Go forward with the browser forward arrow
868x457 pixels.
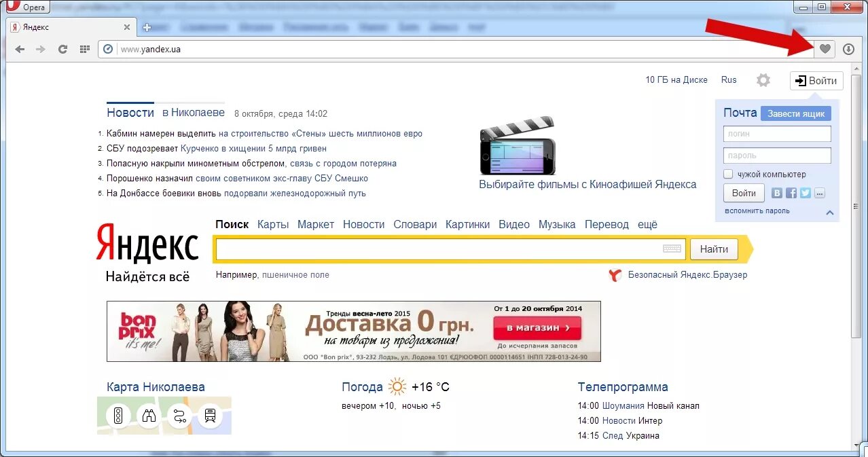(x=41, y=49)
